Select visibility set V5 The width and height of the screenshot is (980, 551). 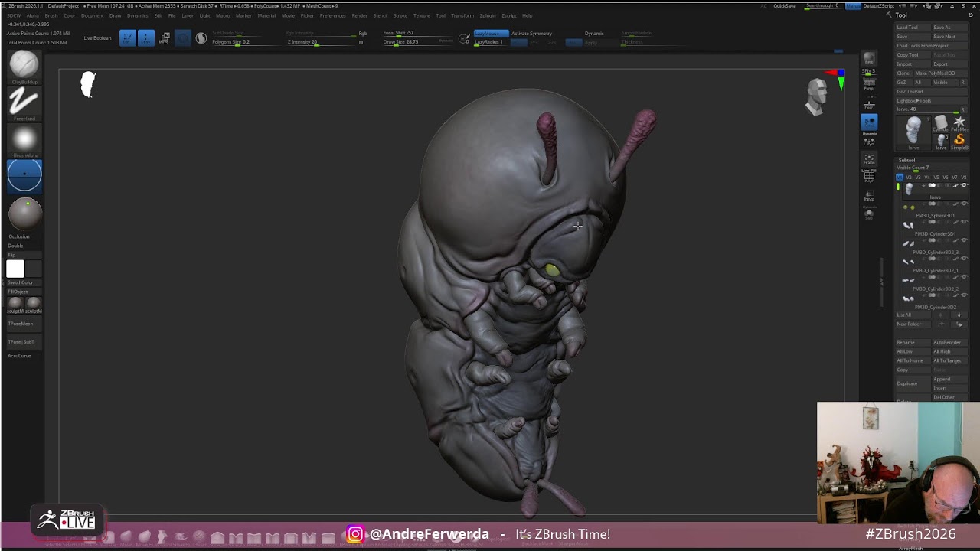(936, 178)
